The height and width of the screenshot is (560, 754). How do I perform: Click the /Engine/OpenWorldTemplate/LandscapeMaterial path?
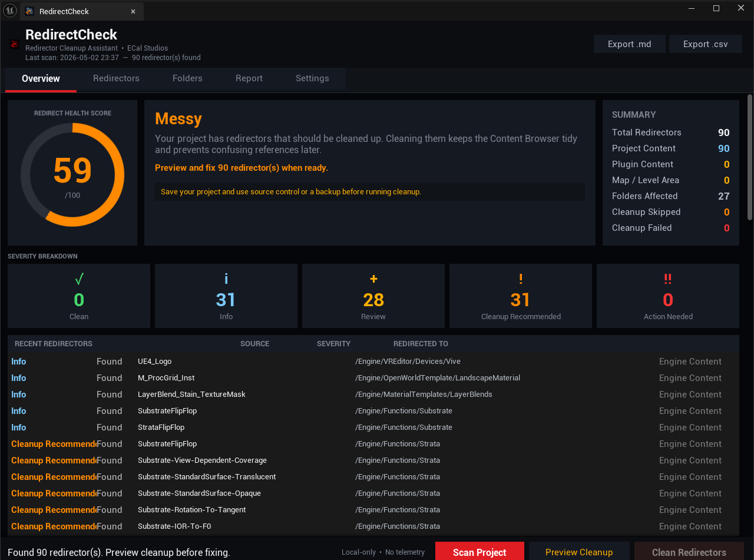coord(438,378)
